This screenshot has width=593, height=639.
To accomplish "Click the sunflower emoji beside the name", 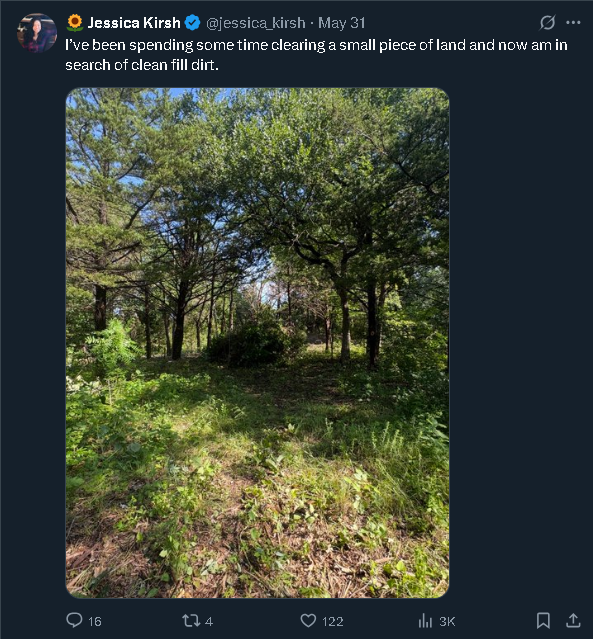I will (75, 23).
